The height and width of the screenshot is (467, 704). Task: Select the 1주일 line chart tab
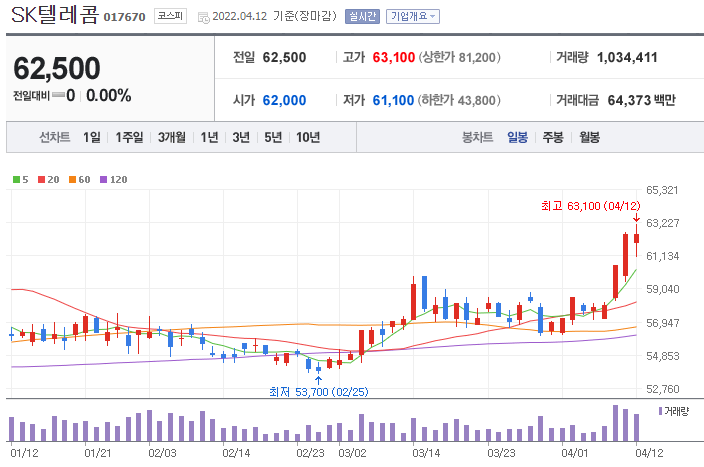click(129, 137)
